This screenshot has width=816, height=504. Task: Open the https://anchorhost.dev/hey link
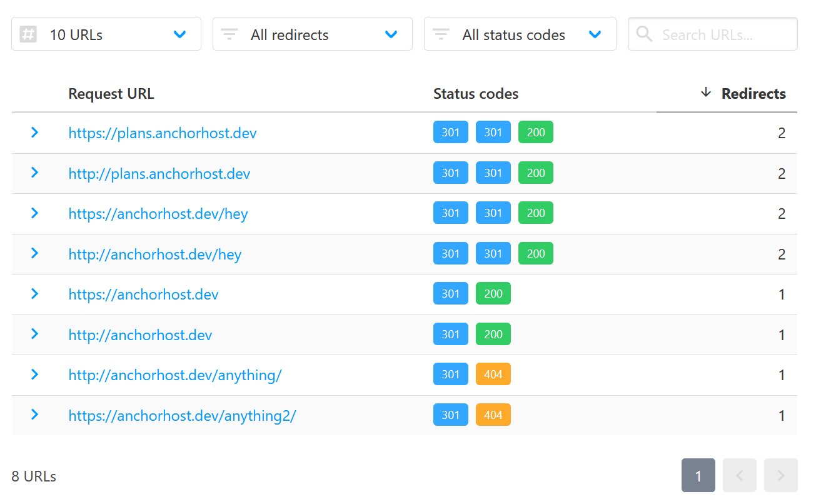[x=158, y=214]
